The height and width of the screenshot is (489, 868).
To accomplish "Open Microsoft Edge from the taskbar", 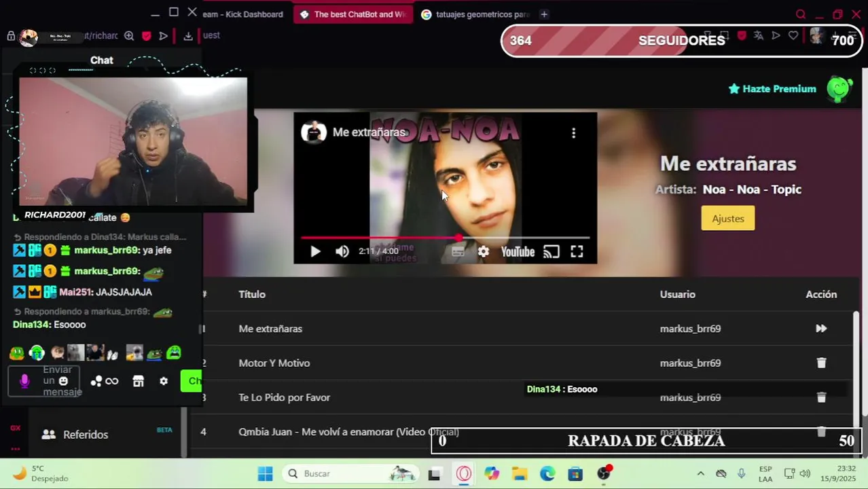I will [x=547, y=473].
